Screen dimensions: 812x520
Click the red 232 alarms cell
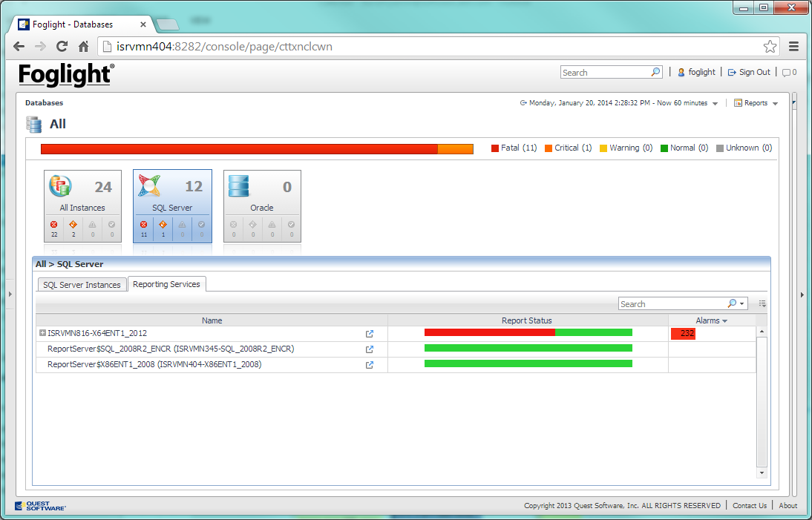(683, 334)
